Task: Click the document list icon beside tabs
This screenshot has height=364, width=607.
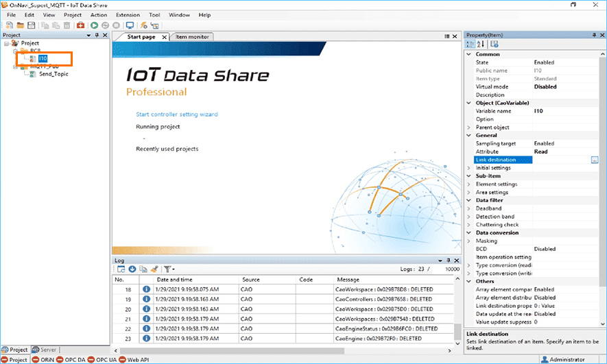Action: pyautogui.click(x=447, y=36)
